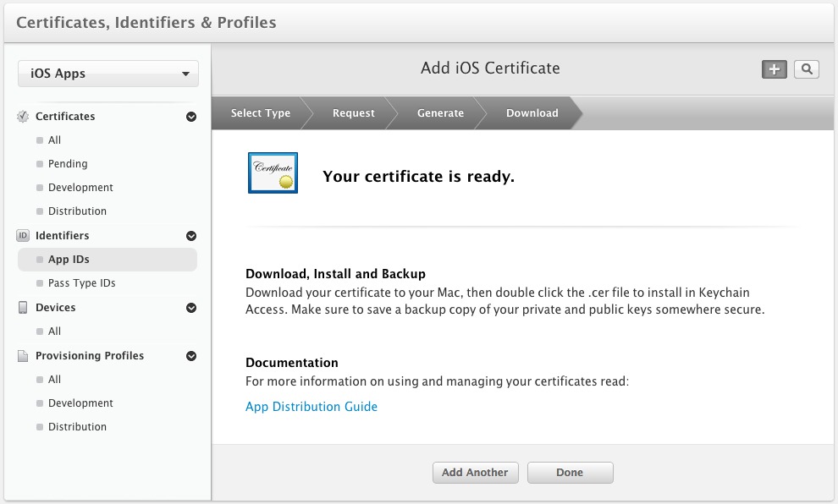Collapse the Certificates section chevron
The height and width of the screenshot is (504, 838).
pos(191,117)
